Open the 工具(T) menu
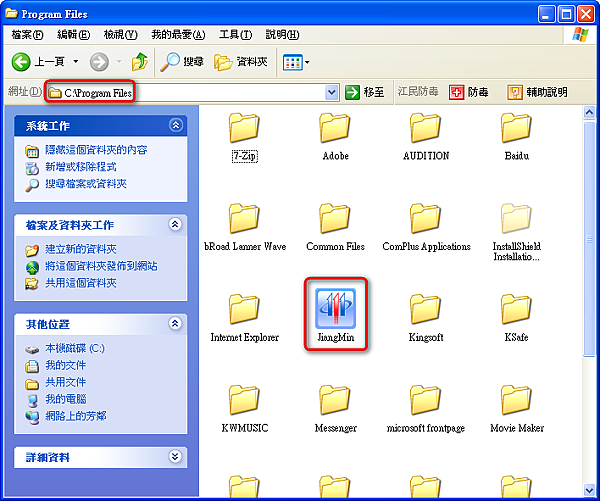 click(x=235, y=35)
